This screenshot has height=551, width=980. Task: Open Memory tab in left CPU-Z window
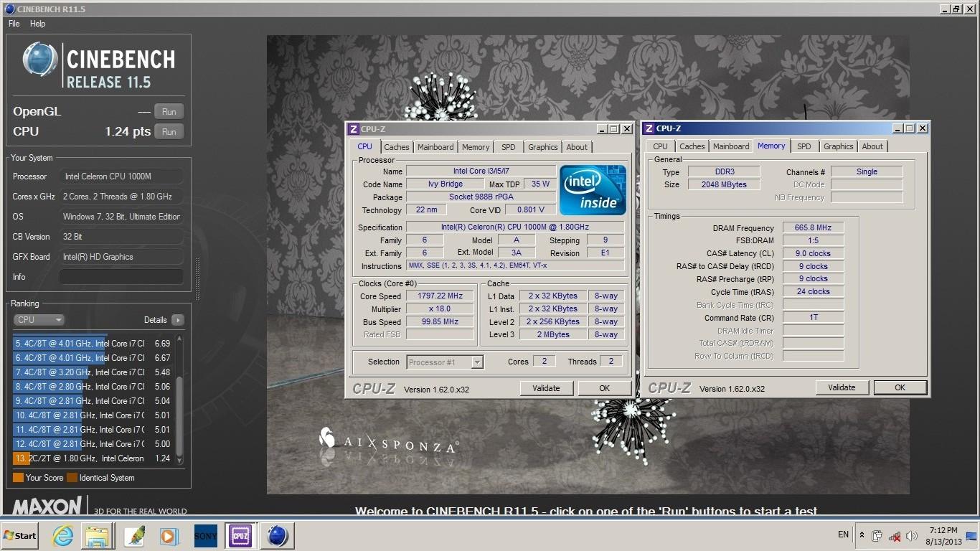coord(476,147)
